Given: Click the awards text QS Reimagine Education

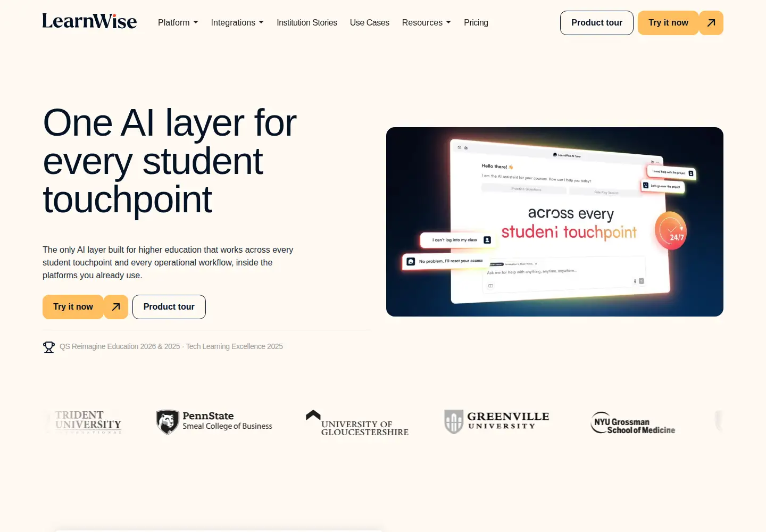Looking at the screenshot, I should point(171,346).
